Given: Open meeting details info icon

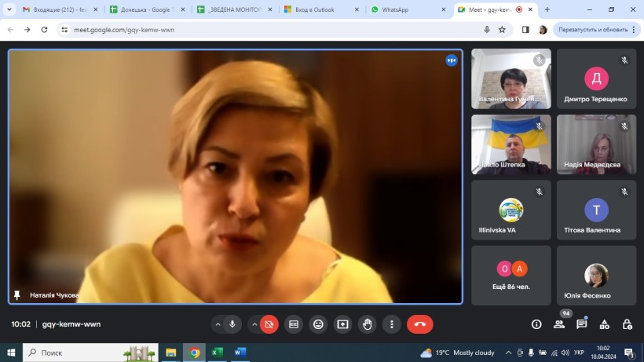Looking at the screenshot, I should click(536, 324).
